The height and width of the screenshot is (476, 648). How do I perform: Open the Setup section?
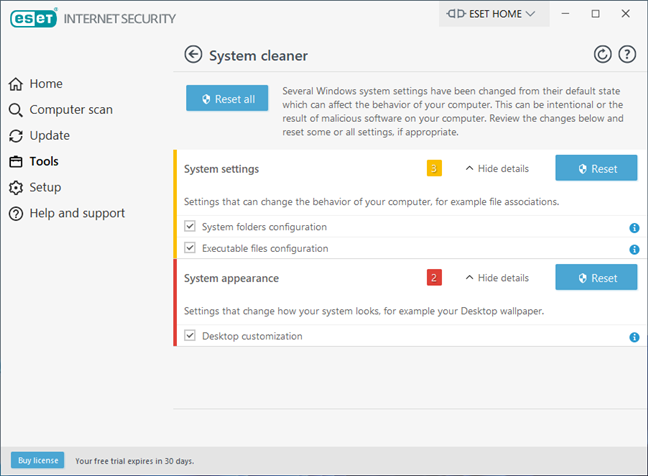pos(45,187)
